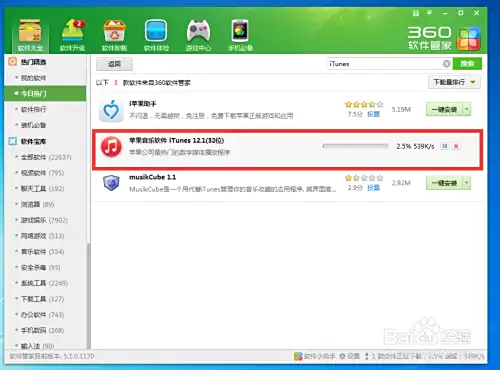The height and width of the screenshot is (370, 500).
Task: Select 我的软件 in the sidebar
Action: [x=33, y=78]
